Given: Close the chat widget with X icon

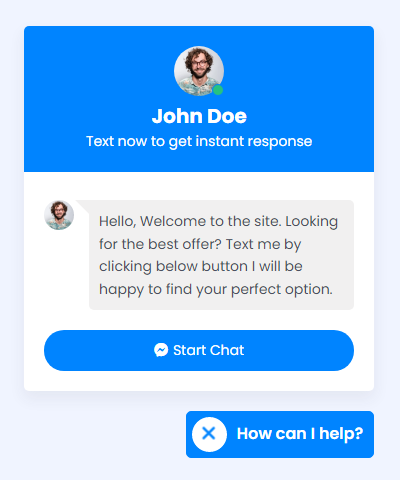Looking at the screenshot, I should pos(209,434).
